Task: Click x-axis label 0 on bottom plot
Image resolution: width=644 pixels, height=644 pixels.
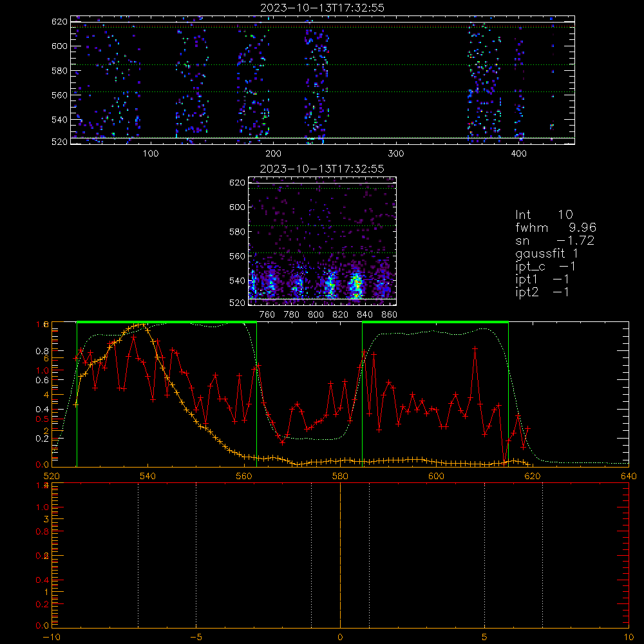Action: tap(340, 638)
